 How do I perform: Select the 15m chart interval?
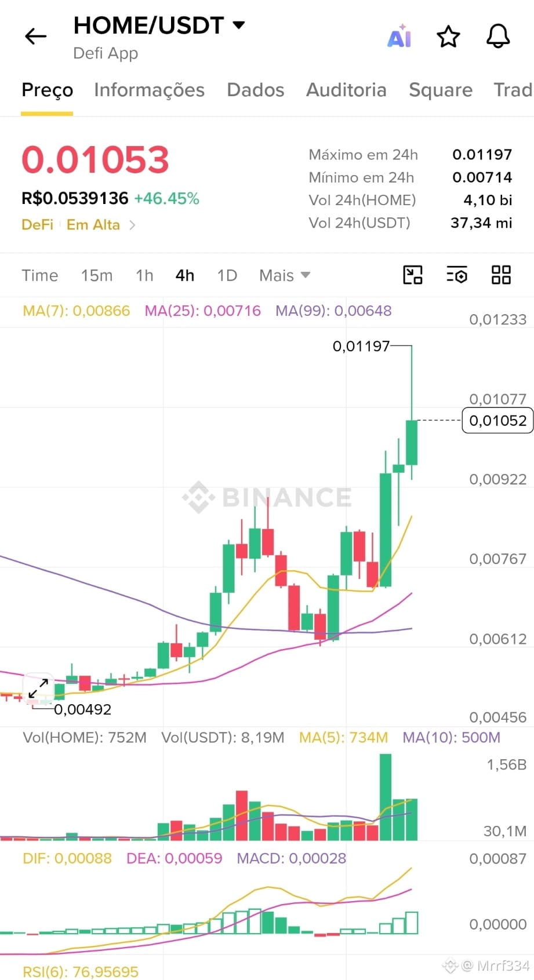point(97,275)
